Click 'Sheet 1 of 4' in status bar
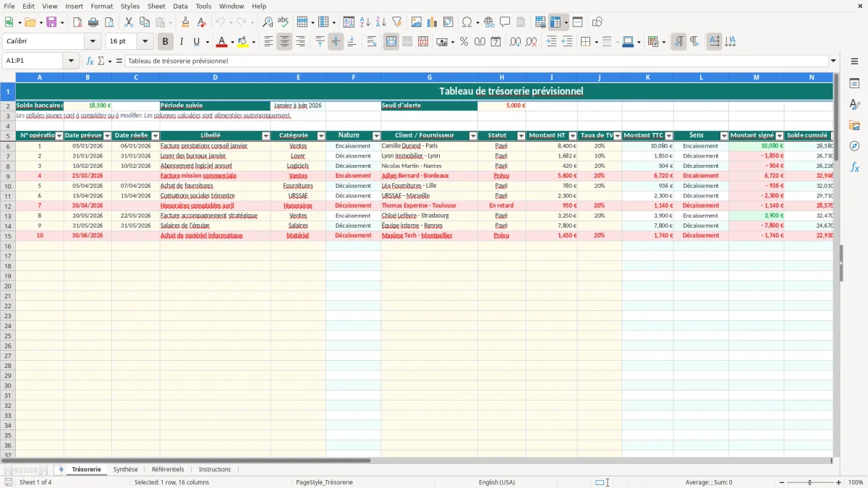 coord(35,482)
